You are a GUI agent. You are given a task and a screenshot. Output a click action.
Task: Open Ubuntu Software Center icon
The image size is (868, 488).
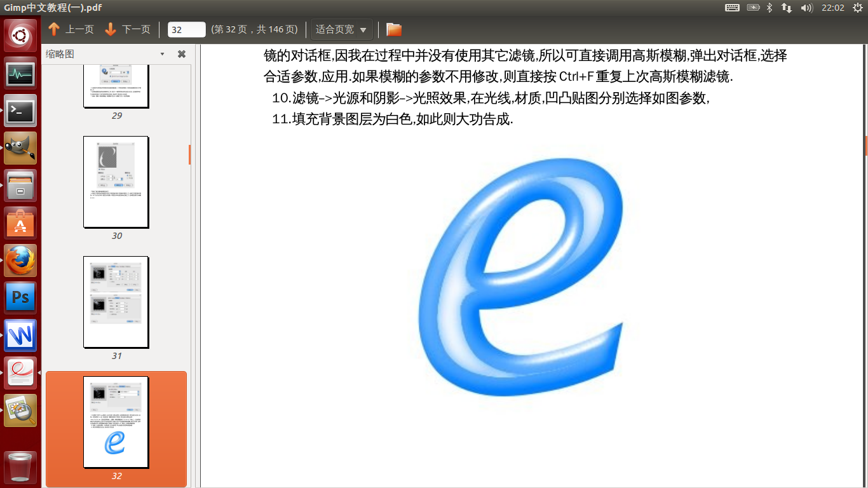point(20,223)
